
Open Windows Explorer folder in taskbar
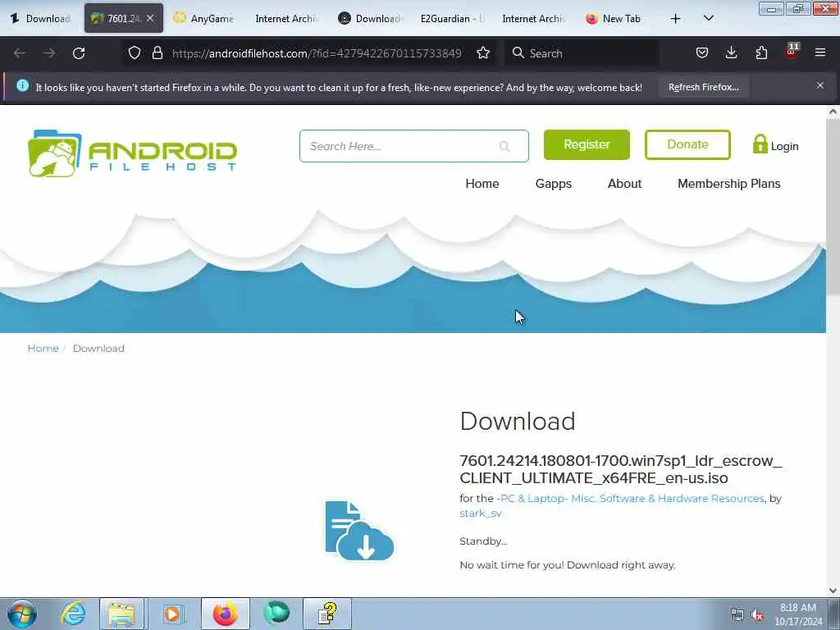tap(121, 614)
